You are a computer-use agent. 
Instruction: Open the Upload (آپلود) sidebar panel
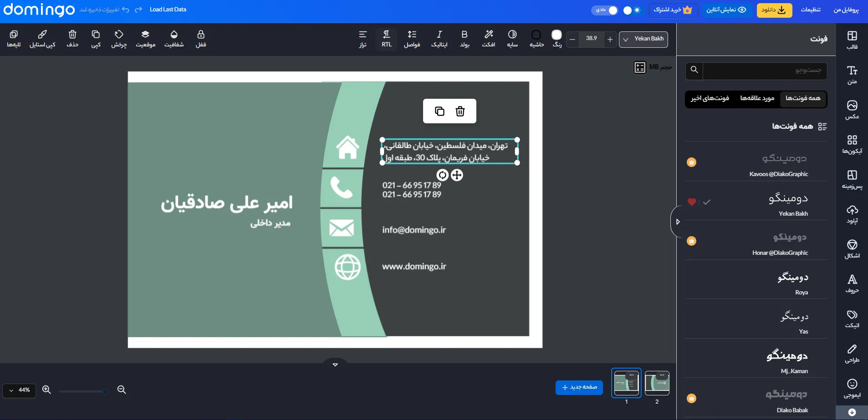click(852, 214)
